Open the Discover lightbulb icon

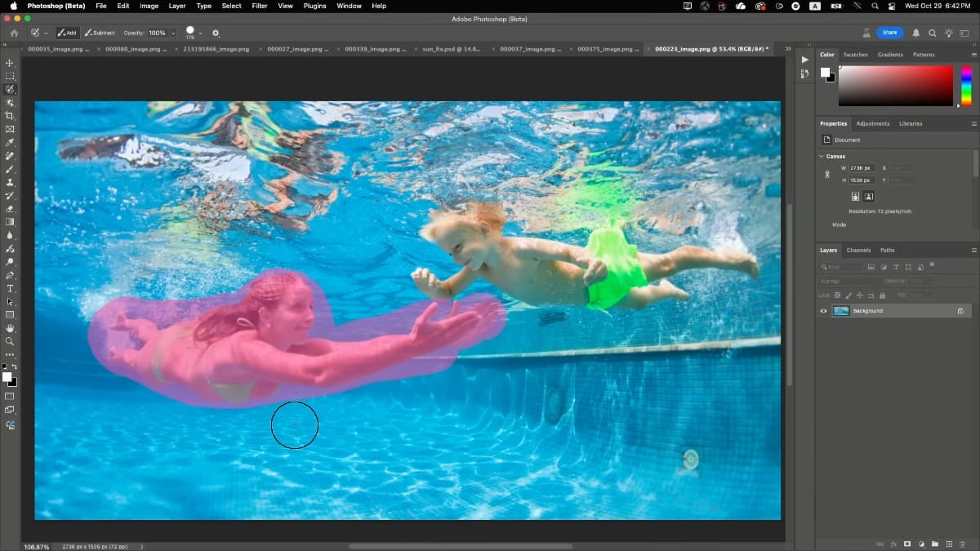948,33
